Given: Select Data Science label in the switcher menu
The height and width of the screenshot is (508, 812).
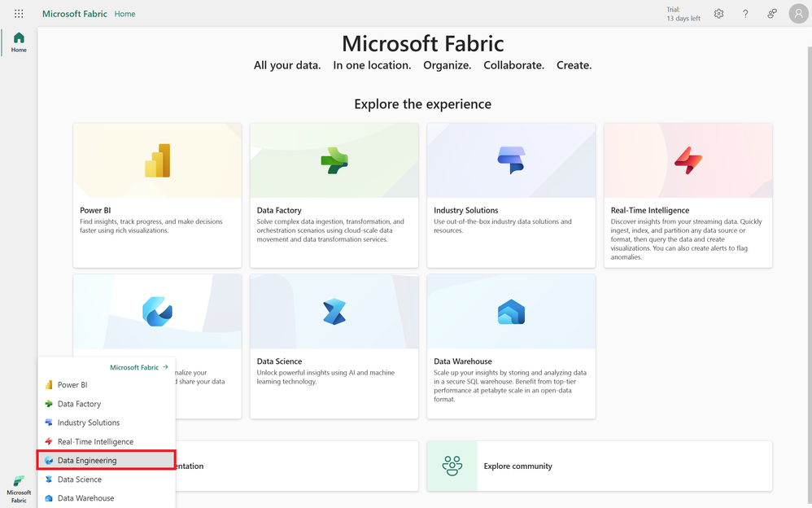Looking at the screenshot, I should tap(79, 480).
